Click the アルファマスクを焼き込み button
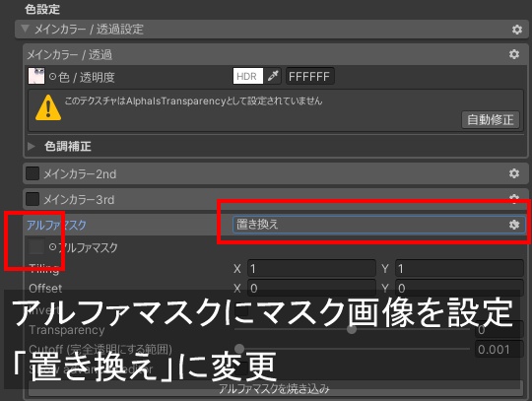 pos(275,388)
